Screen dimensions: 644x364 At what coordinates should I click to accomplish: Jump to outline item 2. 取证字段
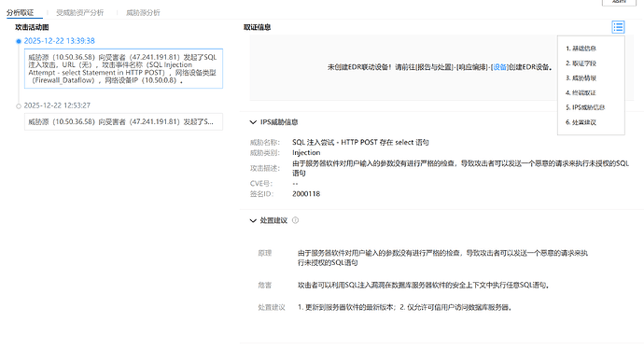click(581, 63)
